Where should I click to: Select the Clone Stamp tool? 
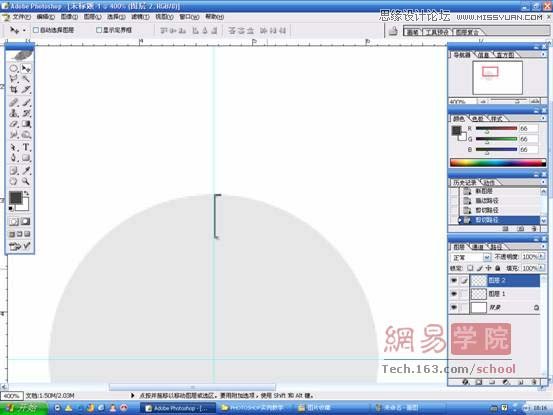14,113
